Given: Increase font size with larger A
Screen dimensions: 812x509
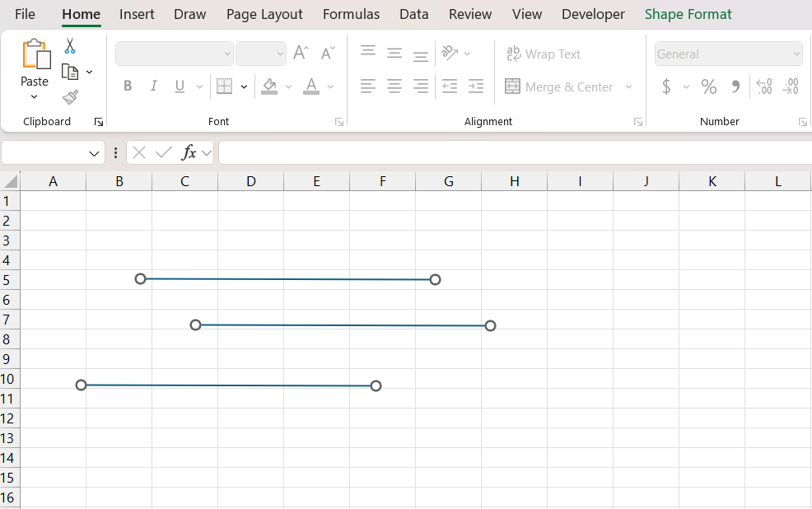Looking at the screenshot, I should pyautogui.click(x=301, y=53).
